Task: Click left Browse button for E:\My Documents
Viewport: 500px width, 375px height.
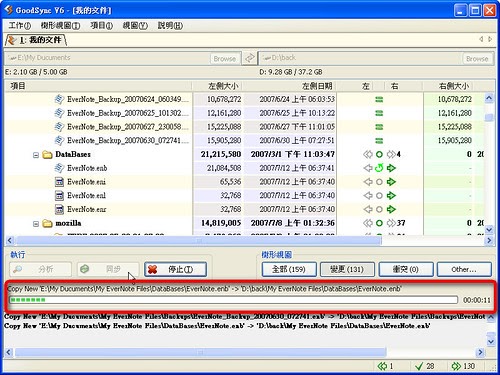Action: [225, 59]
